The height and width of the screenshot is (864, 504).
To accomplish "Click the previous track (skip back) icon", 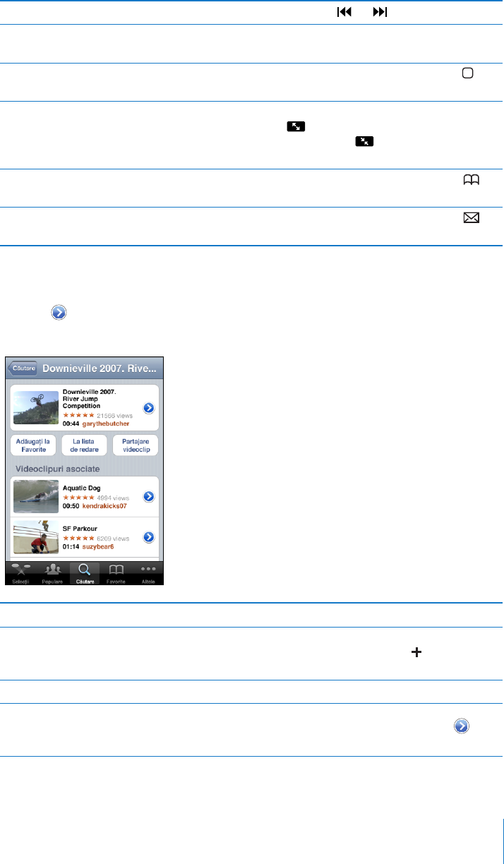I will point(344,13).
